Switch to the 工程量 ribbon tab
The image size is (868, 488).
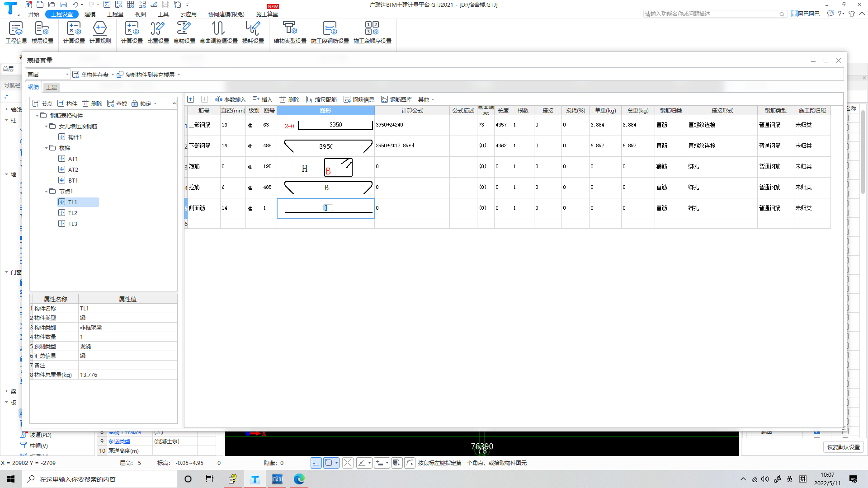point(115,14)
